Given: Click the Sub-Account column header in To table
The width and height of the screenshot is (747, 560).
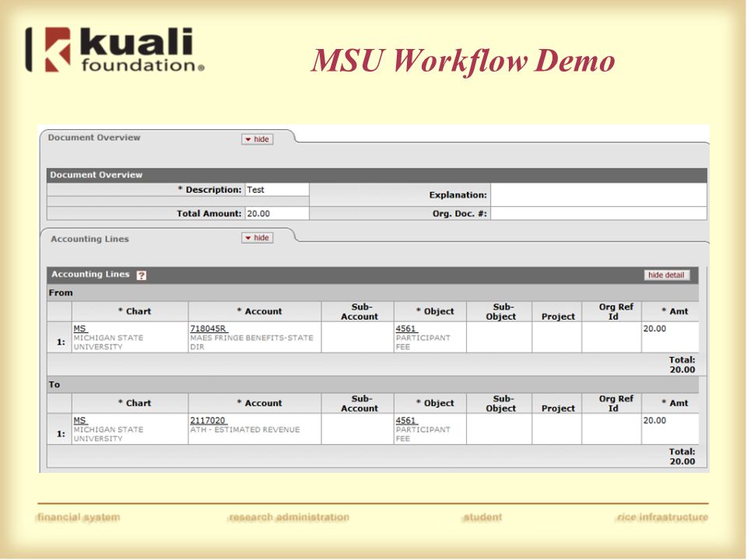Looking at the screenshot, I should pos(358,404).
